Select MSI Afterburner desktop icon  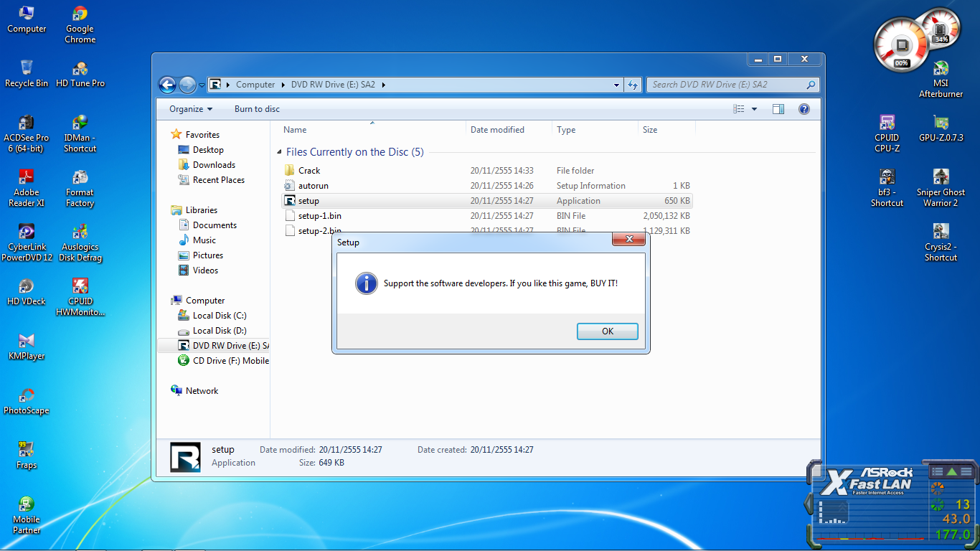941,79
